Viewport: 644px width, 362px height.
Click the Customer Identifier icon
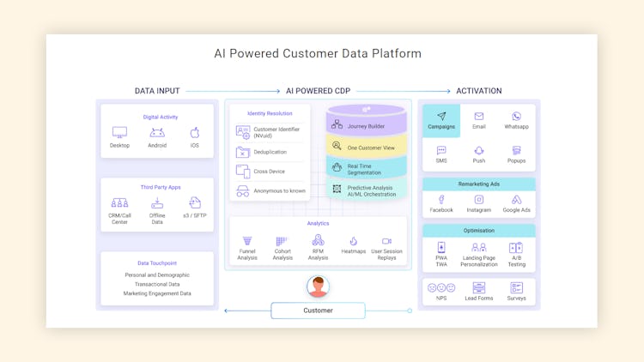coord(243,132)
